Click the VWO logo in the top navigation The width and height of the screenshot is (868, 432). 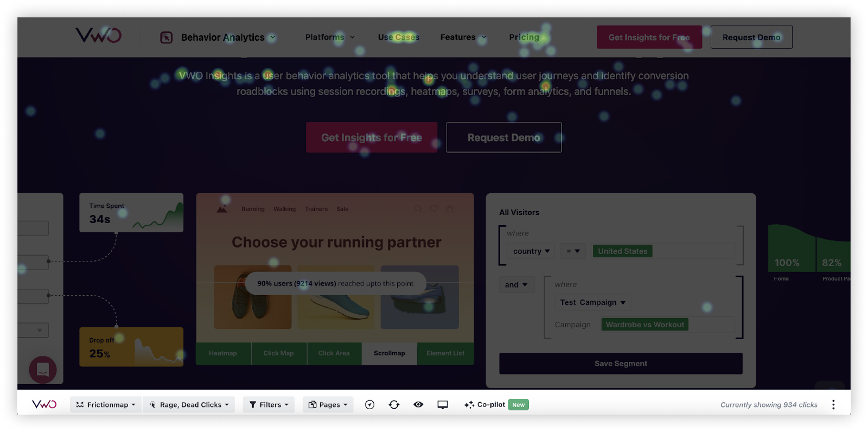coord(98,36)
